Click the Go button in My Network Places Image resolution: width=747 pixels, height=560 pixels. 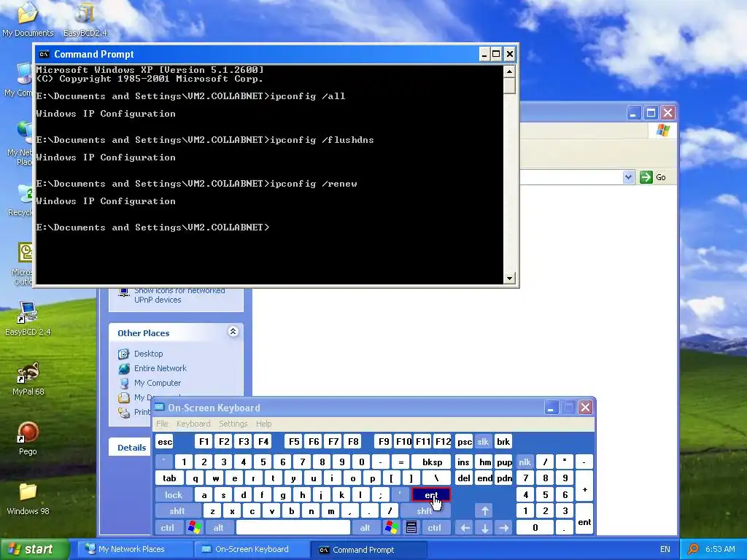653,177
